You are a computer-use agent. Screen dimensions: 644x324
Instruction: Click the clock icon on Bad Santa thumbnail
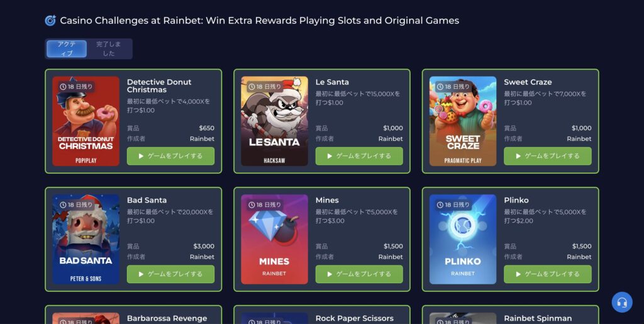pos(63,204)
